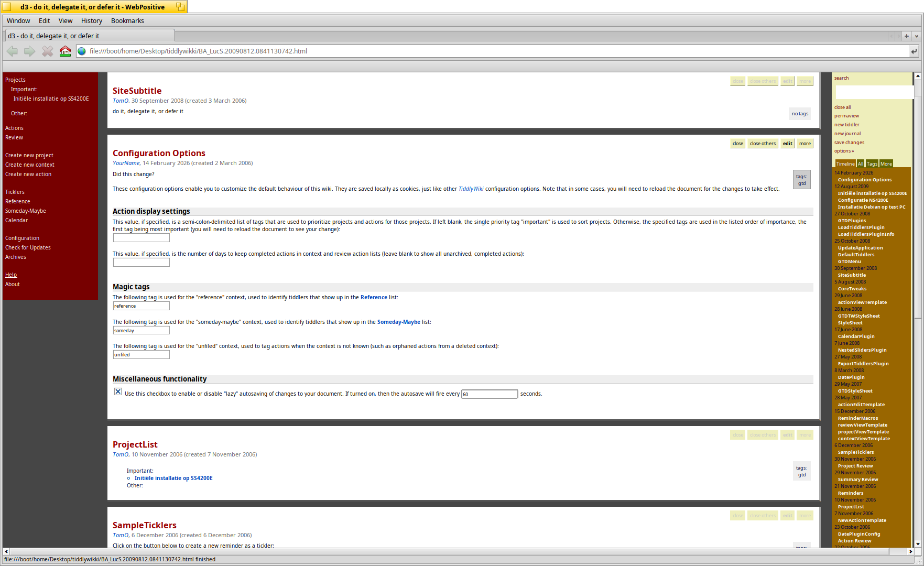Click the page scrollbar's up arrow
This screenshot has height=566, width=924.
918,77
